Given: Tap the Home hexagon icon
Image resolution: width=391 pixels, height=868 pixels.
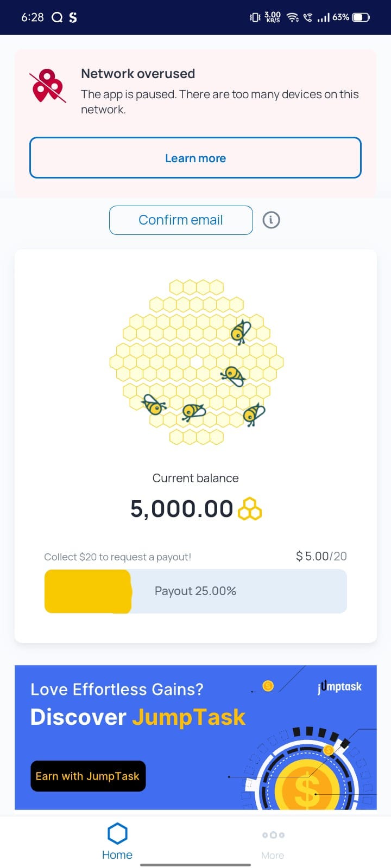Looking at the screenshot, I should tap(117, 833).
